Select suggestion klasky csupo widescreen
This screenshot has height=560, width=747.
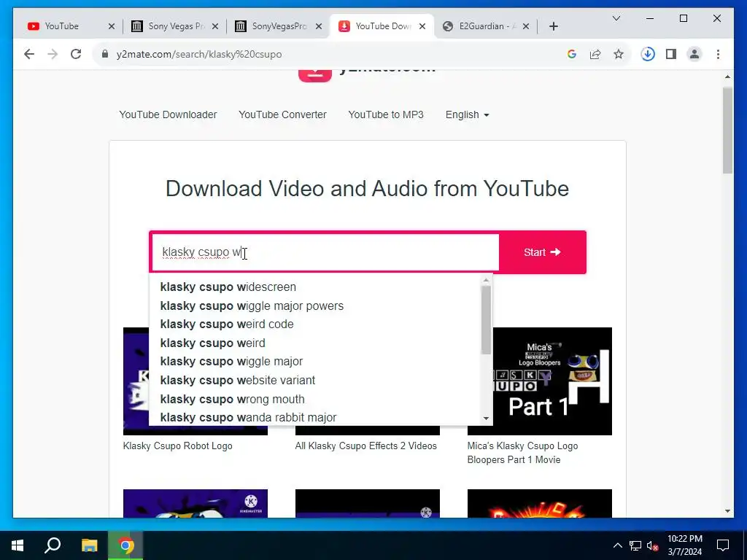[314, 287]
